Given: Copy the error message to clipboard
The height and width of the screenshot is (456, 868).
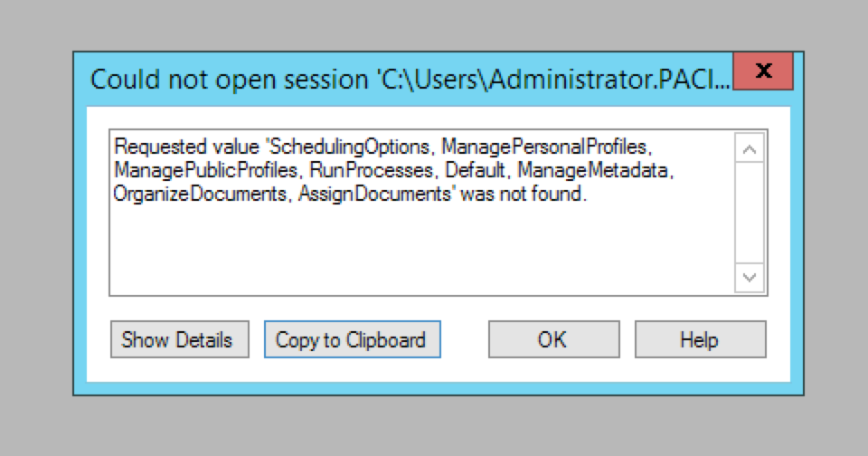Looking at the screenshot, I should click(351, 340).
